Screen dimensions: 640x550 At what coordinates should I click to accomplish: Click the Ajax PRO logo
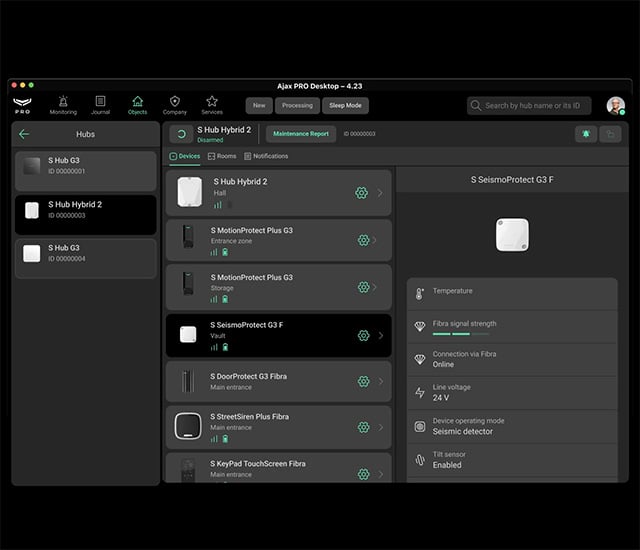(x=22, y=105)
